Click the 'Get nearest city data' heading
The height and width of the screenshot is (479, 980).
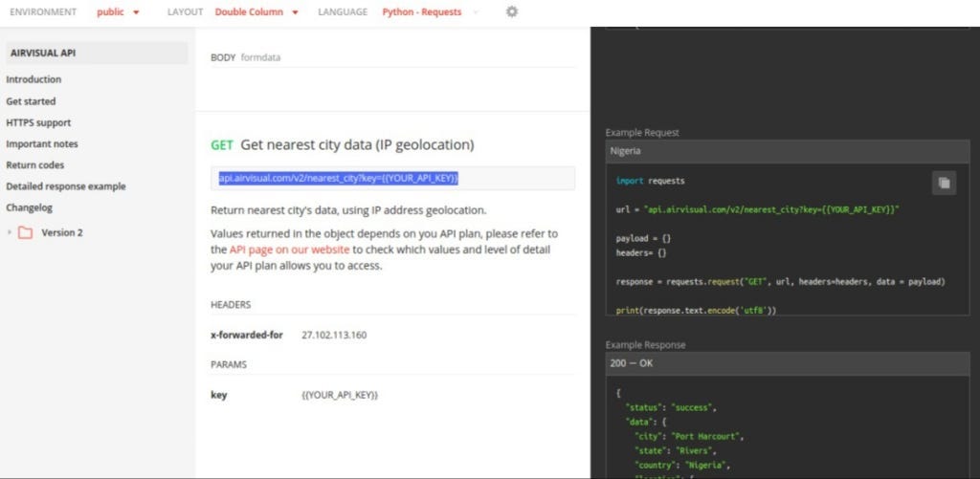(358, 145)
